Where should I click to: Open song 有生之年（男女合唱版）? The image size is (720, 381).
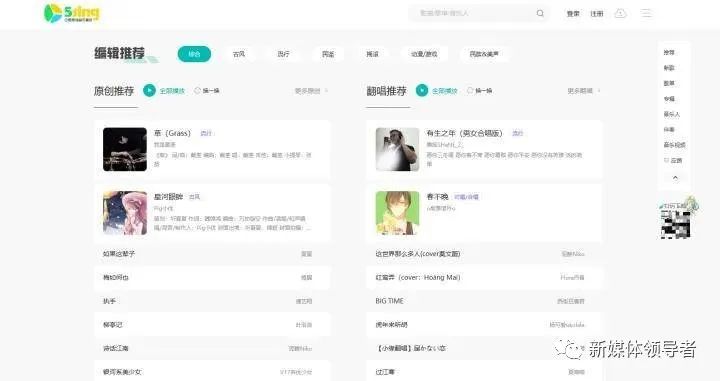pyautogui.click(x=464, y=133)
